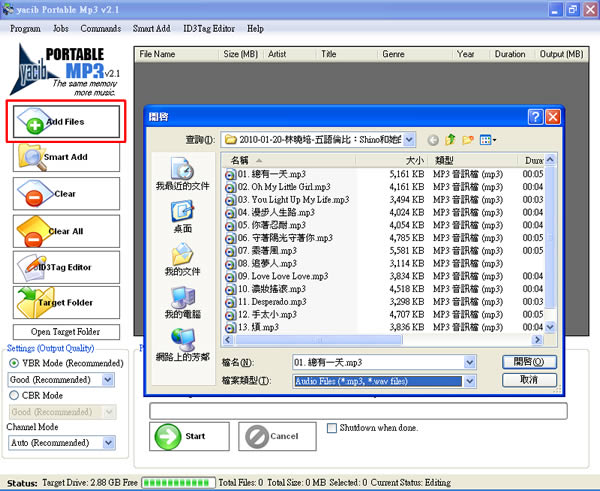The width and height of the screenshot is (600, 491).
Task: Open Smart Add magnifier folder button
Action: [66, 157]
